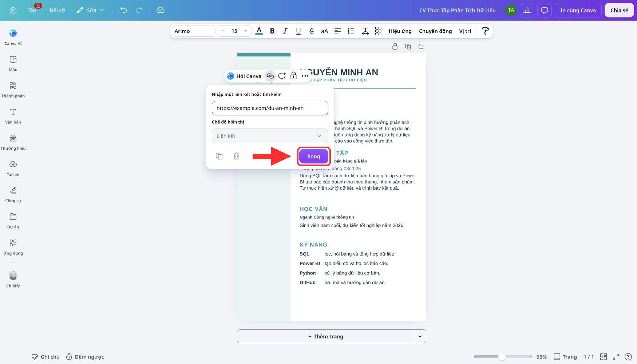637x364 pixels.
Task: Click the Thêm trang add page button
Action: coord(325,336)
